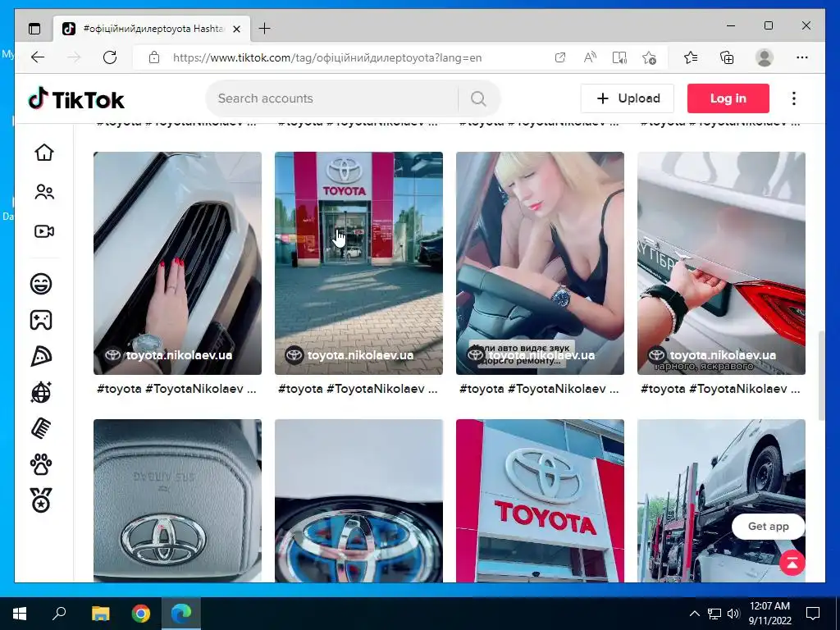Select Gaming controller category icon
The width and height of the screenshot is (840, 630).
point(41,320)
